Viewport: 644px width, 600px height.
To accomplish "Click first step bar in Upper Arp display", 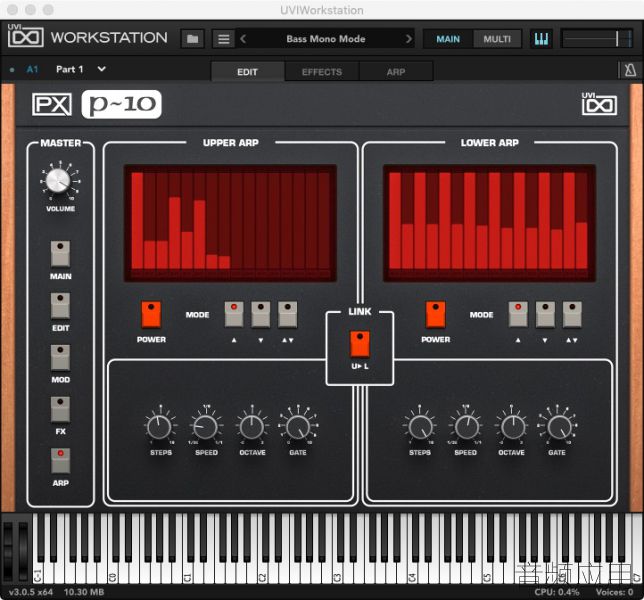I will pos(137,221).
